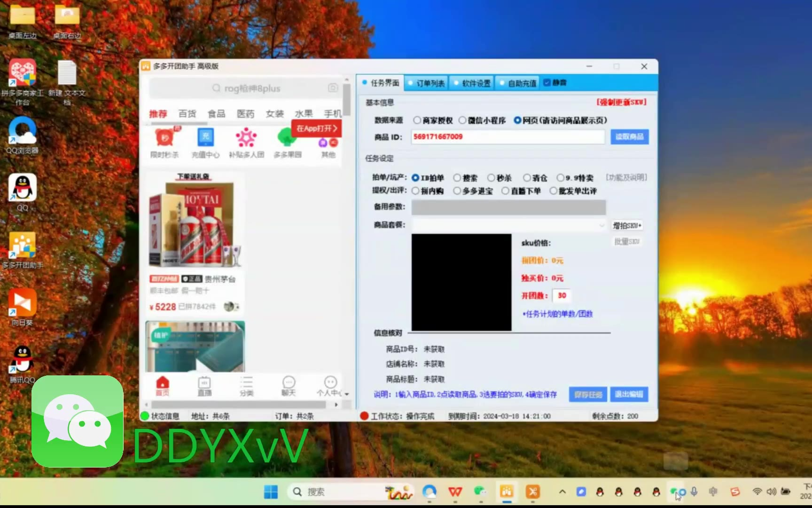Tap the 分类 navigation icon
This screenshot has height=508, width=812.
coord(247,386)
